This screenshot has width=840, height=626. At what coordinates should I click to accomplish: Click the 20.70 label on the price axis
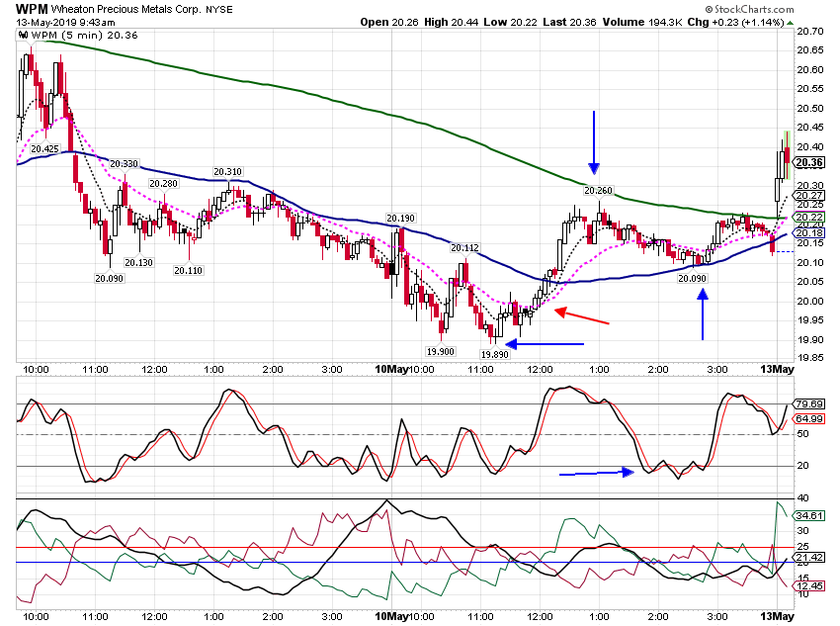pyautogui.click(x=810, y=31)
